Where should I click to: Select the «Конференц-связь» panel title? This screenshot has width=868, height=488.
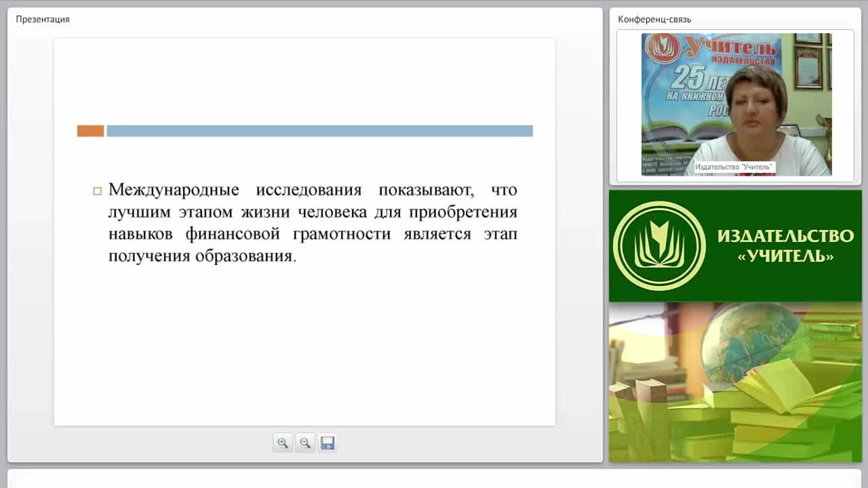click(x=654, y=19)
